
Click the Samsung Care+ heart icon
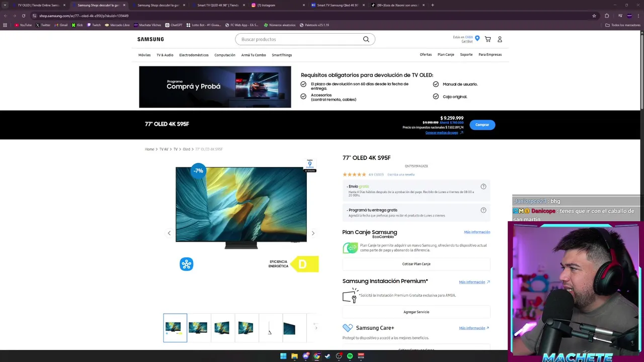tap(348, 328)
